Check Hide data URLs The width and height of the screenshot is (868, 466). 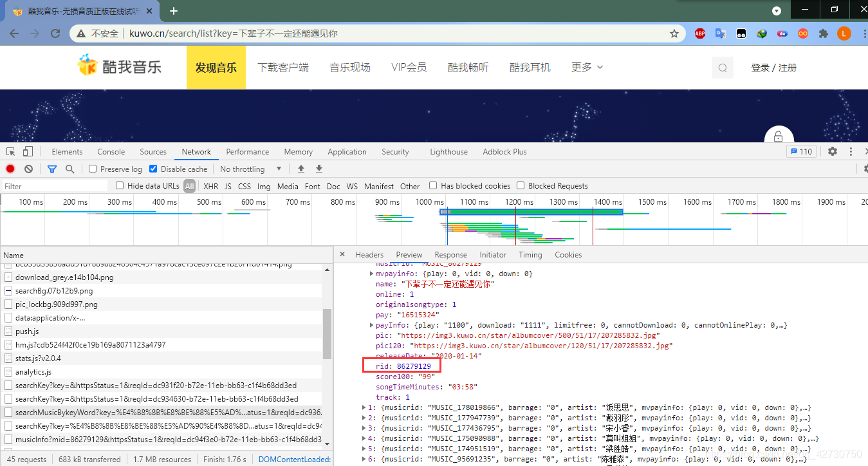[x=120, y=185]
